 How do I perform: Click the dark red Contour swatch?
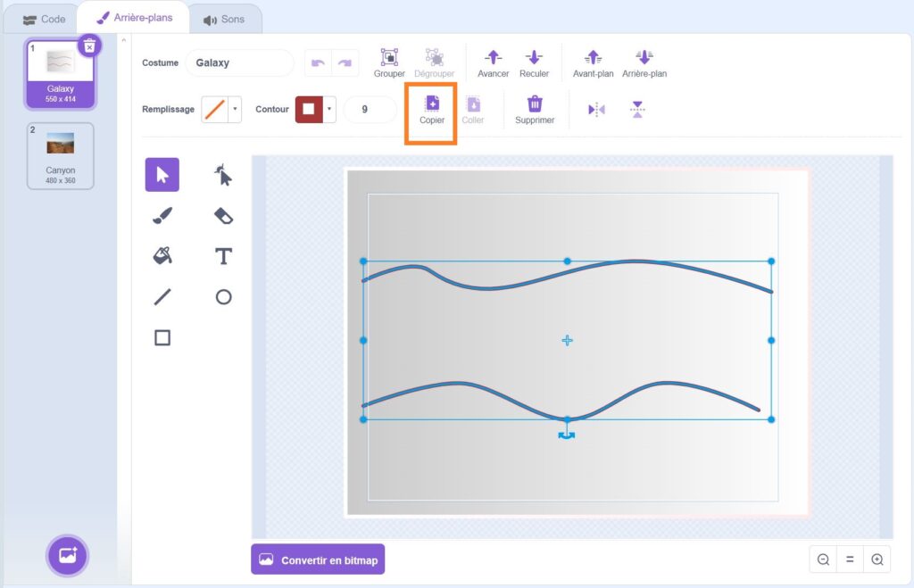[x=308, y=110]
